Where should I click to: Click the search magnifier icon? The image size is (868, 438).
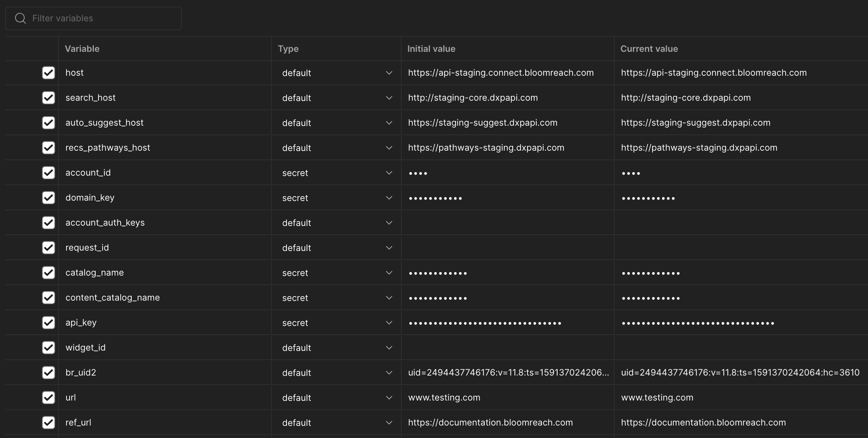click(x=20, y=18)
